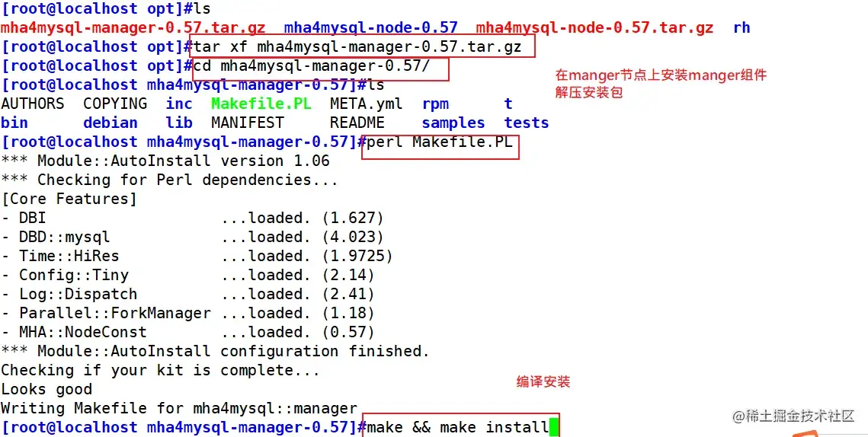
Task: Click the 'inc' directory entry
Action: (x=179, y=104)
